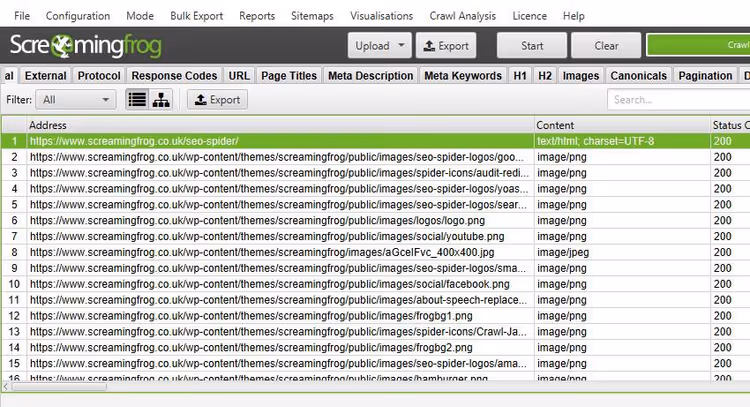The height and width of the screenshot is (407, 750).
Task: Click the Search input field
Action: pyautogui.click(x=678, y=99)
